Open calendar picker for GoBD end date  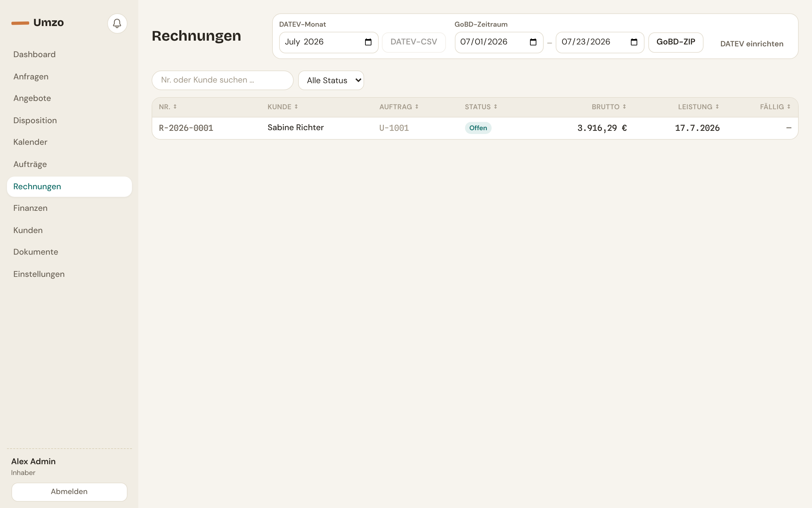point(634,42)
